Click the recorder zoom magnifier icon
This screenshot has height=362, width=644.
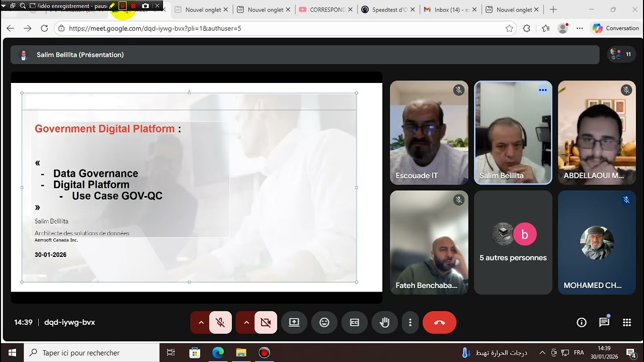pyautogui.click(x=23, y=6)
